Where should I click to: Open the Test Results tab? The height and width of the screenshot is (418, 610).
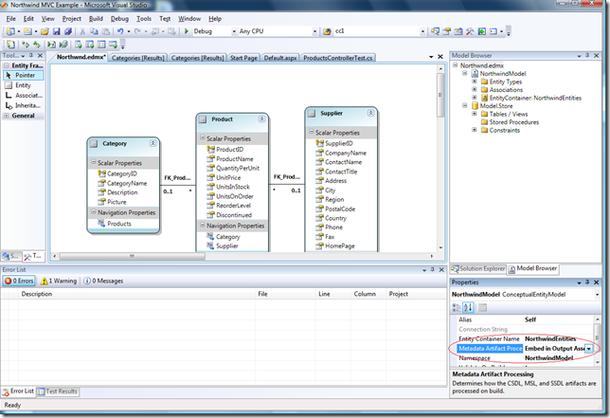coord(60,390)
